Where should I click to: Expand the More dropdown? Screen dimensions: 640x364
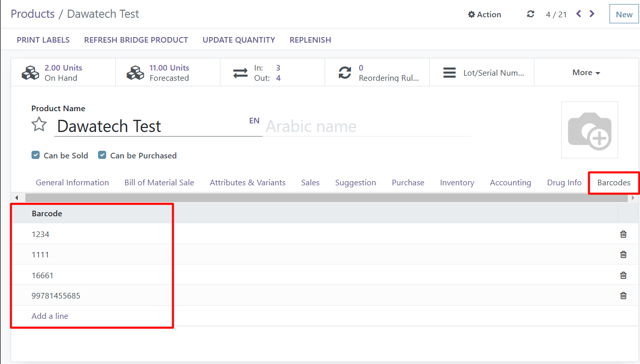point(586,73)
